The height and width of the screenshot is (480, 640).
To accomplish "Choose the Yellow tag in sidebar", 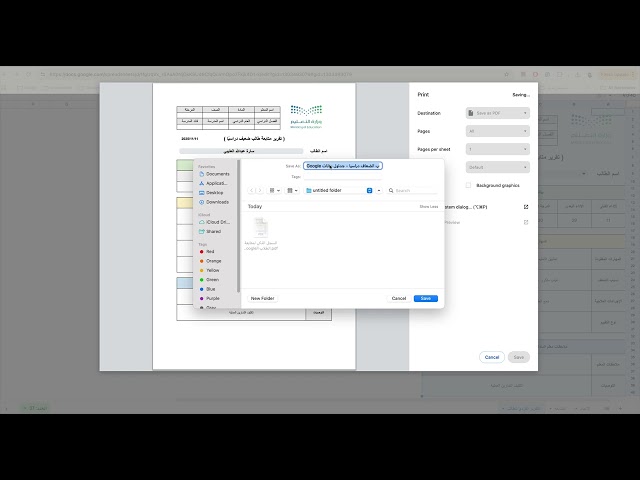I will [x=209, y=270].
